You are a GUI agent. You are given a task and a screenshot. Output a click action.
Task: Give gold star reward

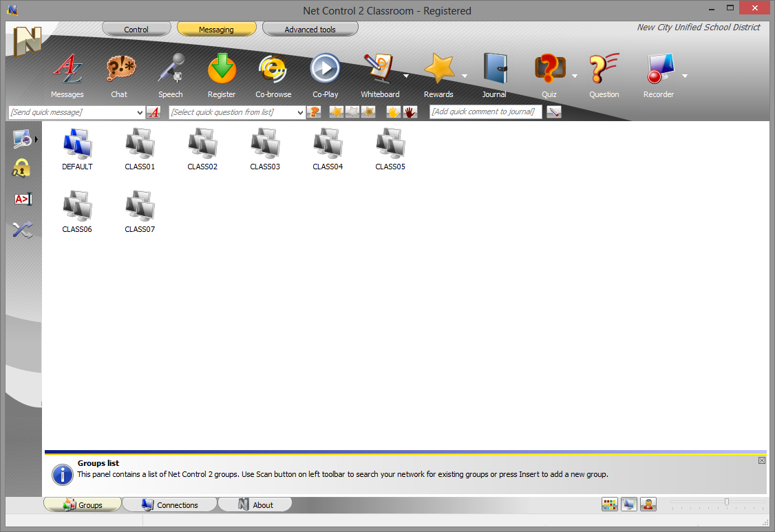337,112
